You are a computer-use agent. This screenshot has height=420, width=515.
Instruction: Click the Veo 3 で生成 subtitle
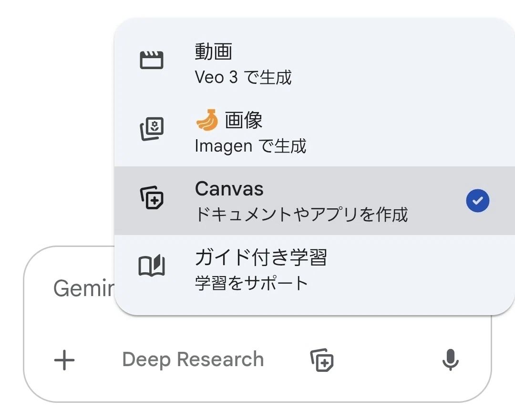243,78
